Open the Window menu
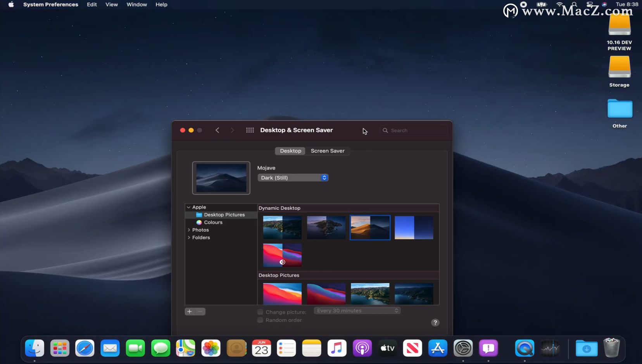 (137, 5)
